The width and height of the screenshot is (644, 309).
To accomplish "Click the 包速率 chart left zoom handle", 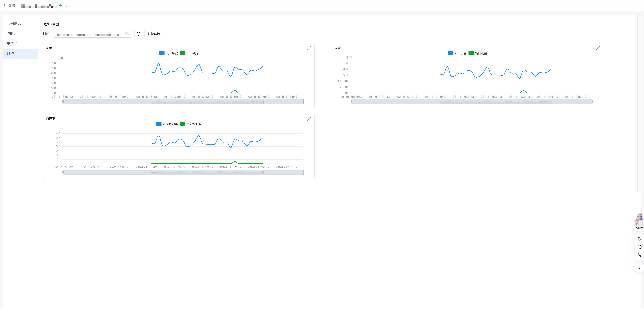I will click(x=63, y=172).
